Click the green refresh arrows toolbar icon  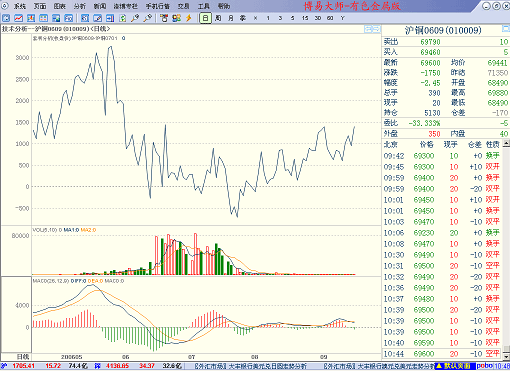pos(123,18)
